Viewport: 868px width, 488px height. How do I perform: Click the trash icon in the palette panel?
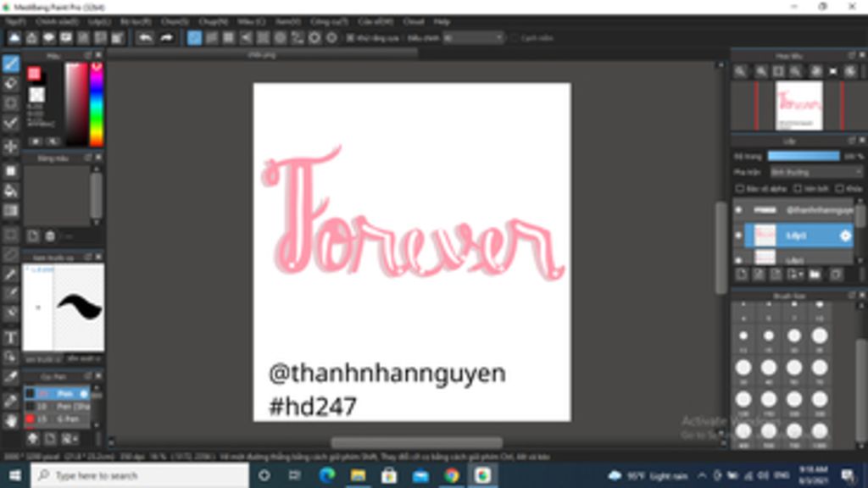pos(50,236)
